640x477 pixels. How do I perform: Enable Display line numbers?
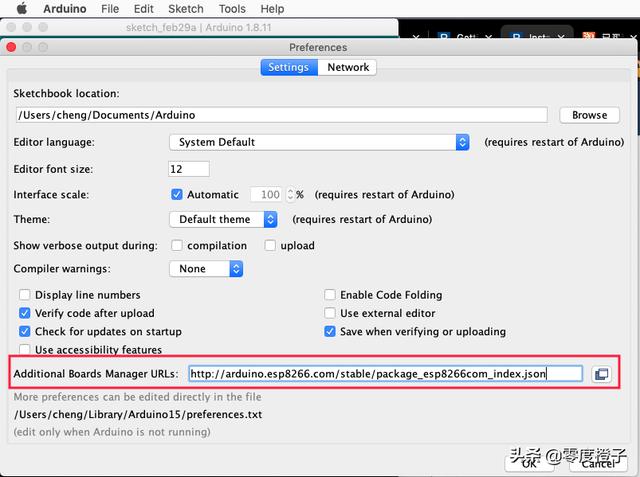(24, 295)
